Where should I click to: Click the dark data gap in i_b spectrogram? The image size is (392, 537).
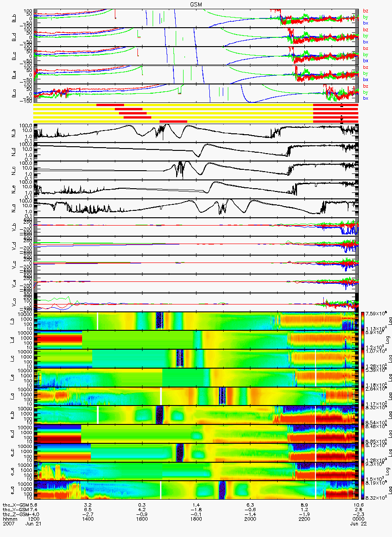[159, 321]
